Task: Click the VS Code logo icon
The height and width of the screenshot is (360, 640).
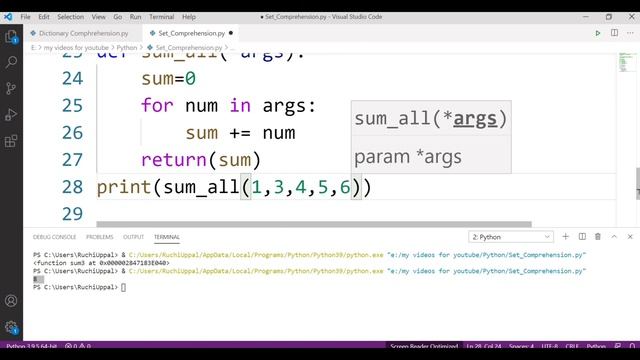Action: point(8,17)
